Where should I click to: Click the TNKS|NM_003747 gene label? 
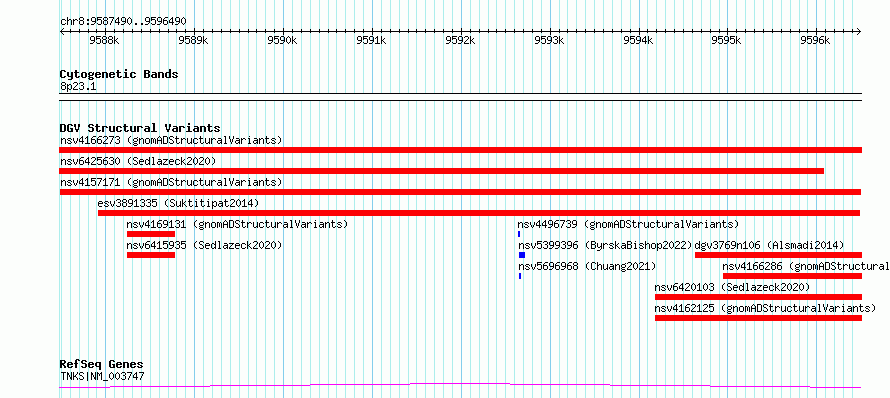tap(102, 376)
